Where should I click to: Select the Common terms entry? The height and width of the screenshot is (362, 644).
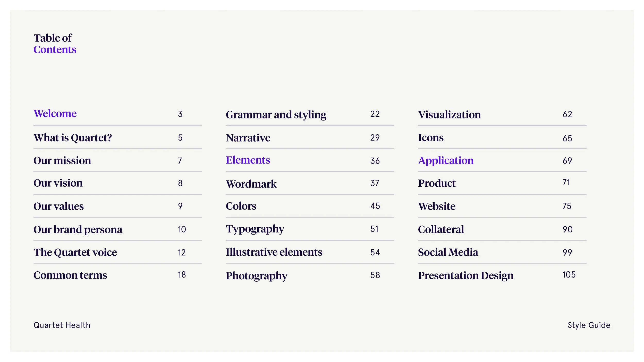point(70,275)
